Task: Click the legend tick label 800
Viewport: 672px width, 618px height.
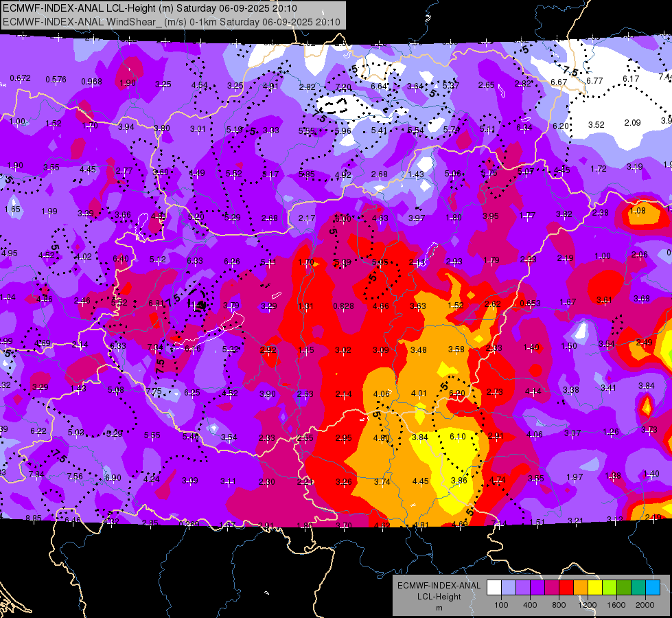Action: (559, 605)
